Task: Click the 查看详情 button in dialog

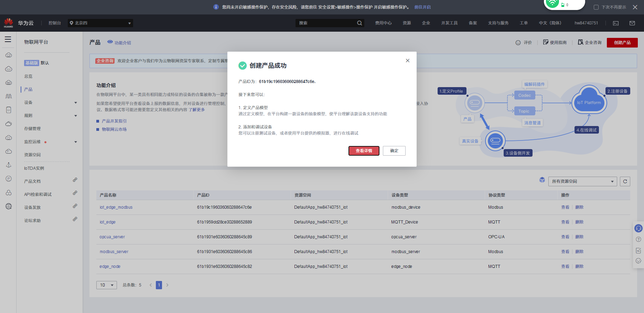Action: (364, 151)
